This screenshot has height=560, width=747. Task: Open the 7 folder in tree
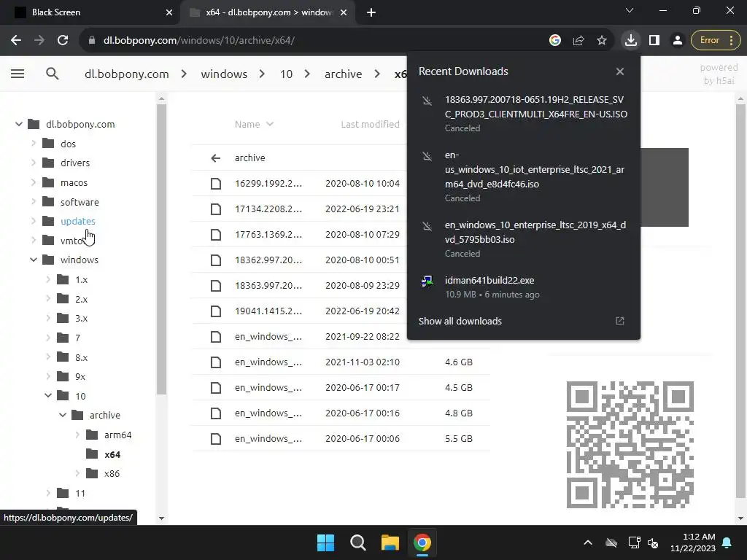point(77,338)
